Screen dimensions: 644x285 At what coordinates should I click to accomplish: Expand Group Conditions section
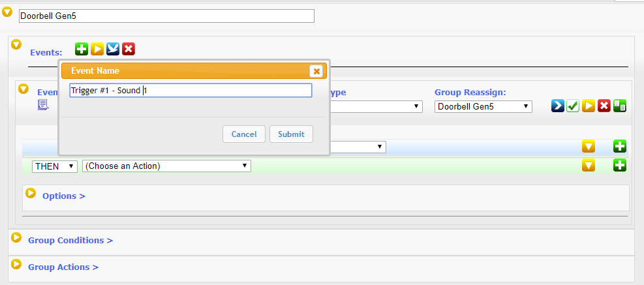(16, 237)
